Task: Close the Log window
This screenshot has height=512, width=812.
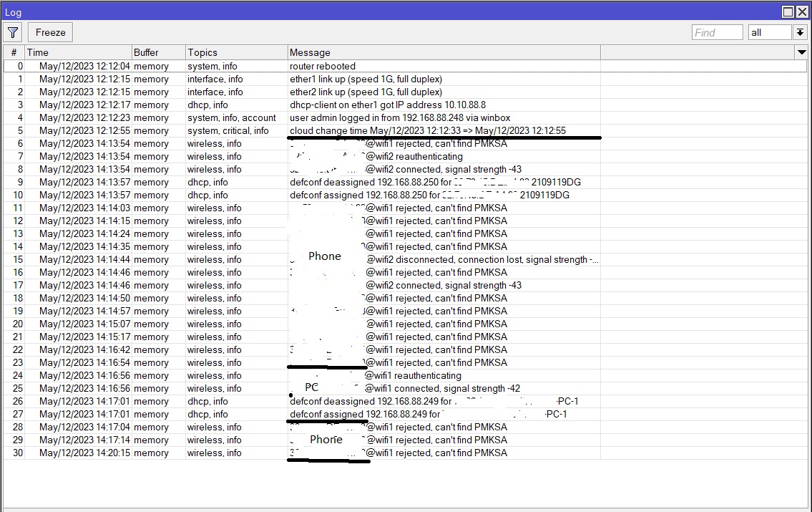Action: click(802, 12)
